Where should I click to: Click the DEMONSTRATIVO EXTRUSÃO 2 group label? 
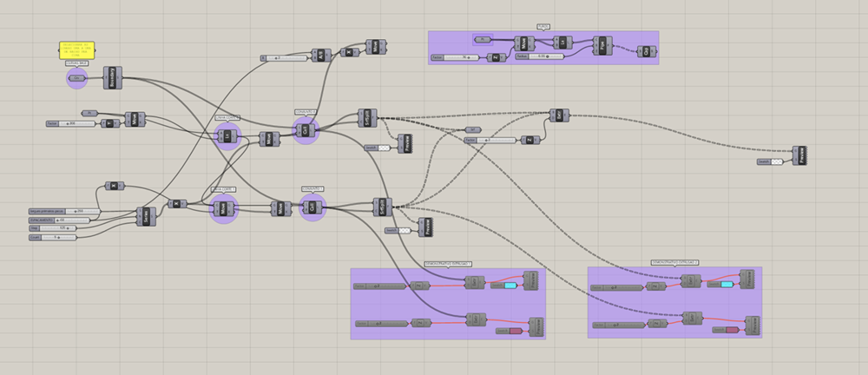coord(674,262)
